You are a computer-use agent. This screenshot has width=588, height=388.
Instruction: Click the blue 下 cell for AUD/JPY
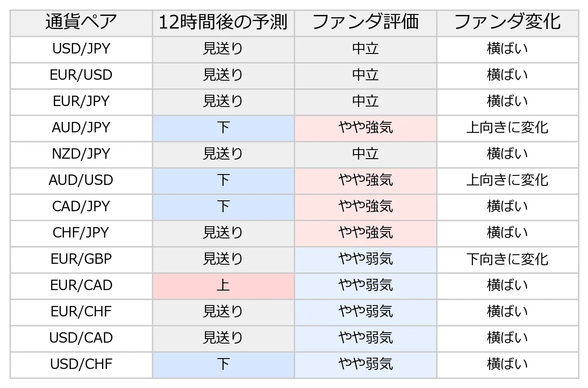tap(223, 127)
